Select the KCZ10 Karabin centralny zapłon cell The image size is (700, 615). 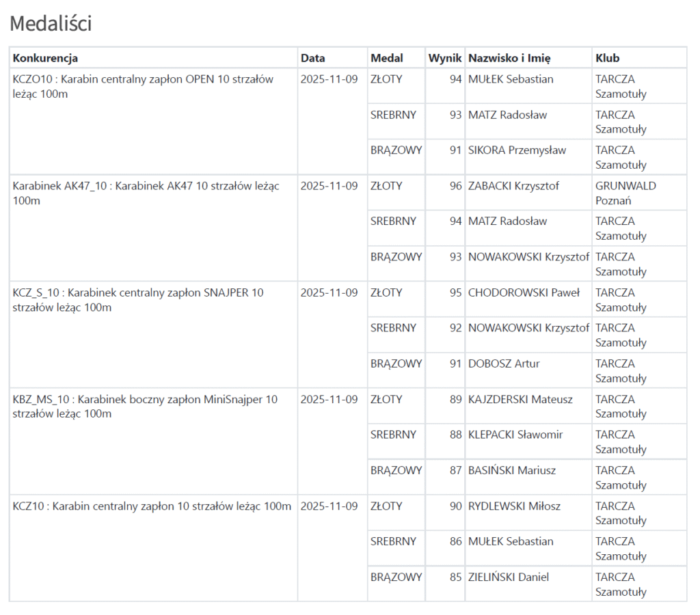[152, 506]
